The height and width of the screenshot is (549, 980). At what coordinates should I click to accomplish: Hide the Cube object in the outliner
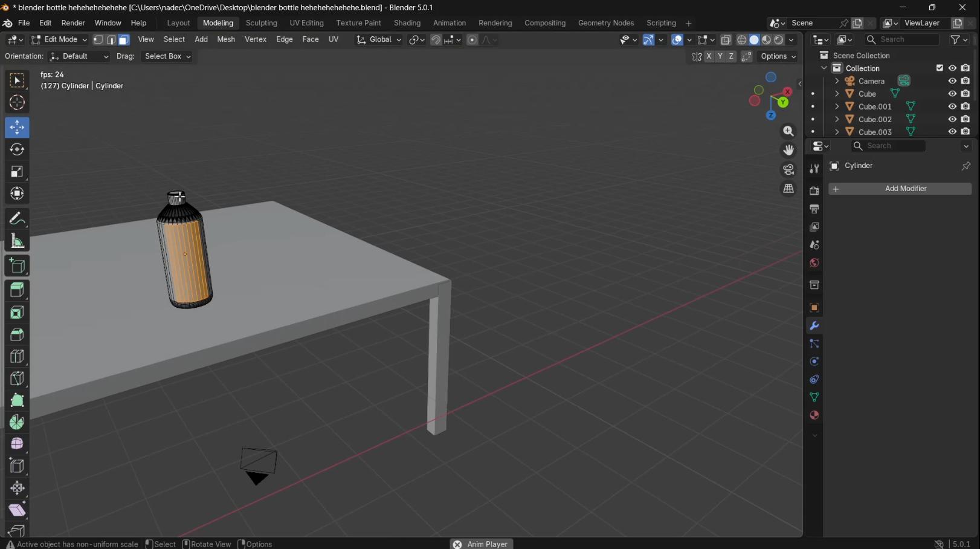[x=952, y=94]
